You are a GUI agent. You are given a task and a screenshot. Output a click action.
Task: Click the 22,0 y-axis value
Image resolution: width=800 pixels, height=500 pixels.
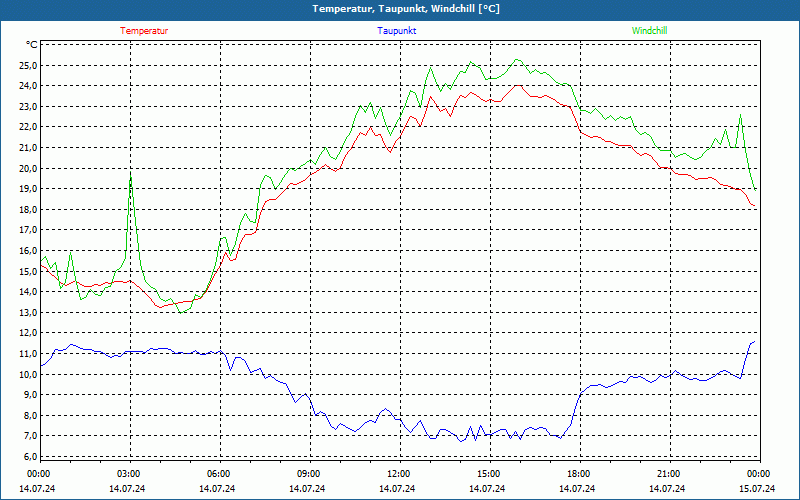tap(28, 127)
